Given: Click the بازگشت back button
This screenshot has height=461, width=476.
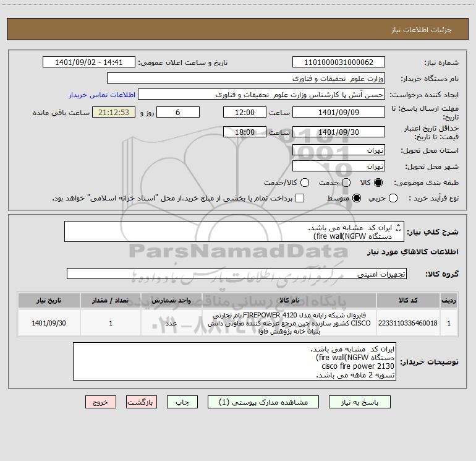Looking at the screenshot, I should tap(142, 402).
